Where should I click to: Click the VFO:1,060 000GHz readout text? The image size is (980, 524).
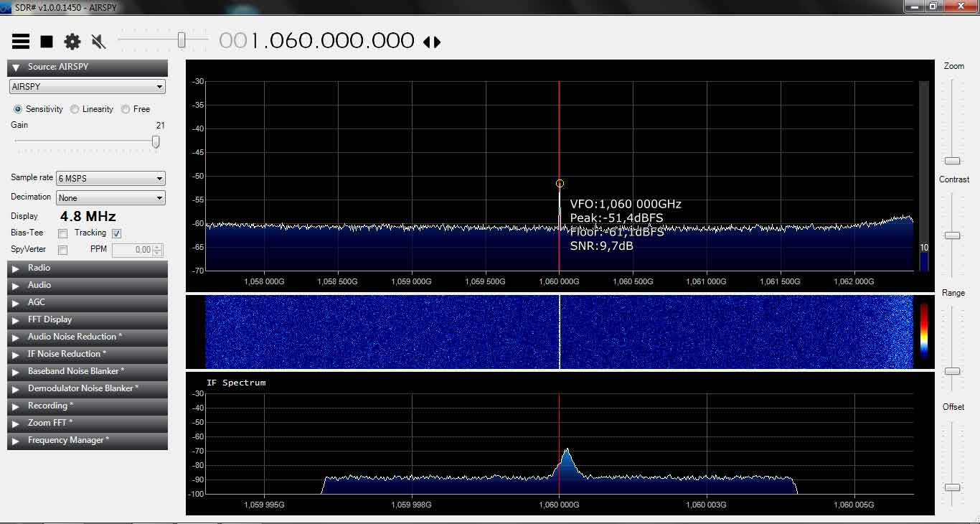pos(626,204)
